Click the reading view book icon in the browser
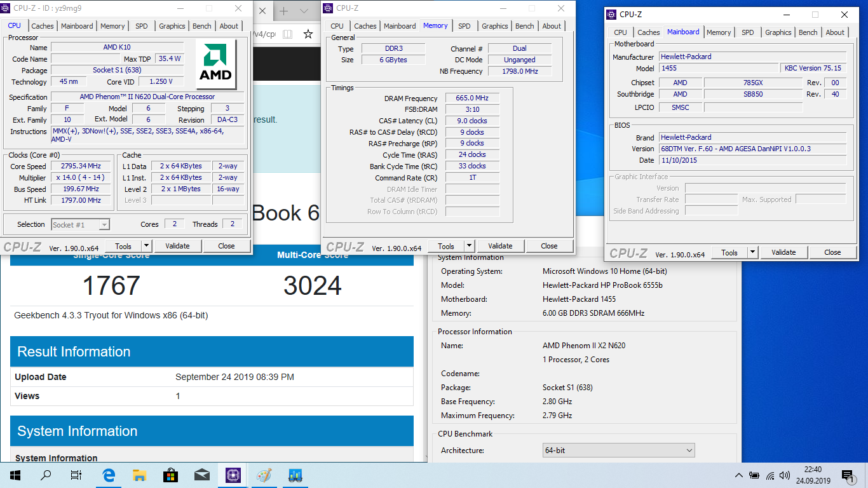Screen dimensions: 868x488 point(288,34)
